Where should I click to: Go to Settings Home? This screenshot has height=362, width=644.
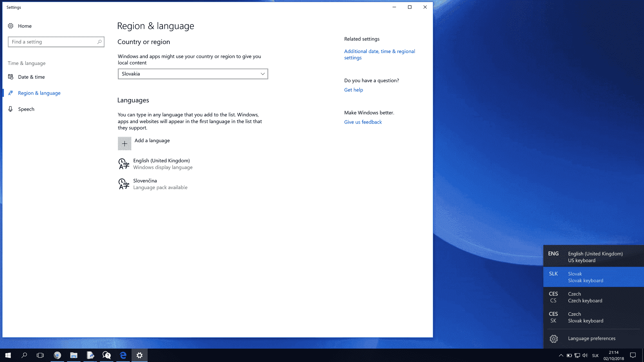click(24, 26)
